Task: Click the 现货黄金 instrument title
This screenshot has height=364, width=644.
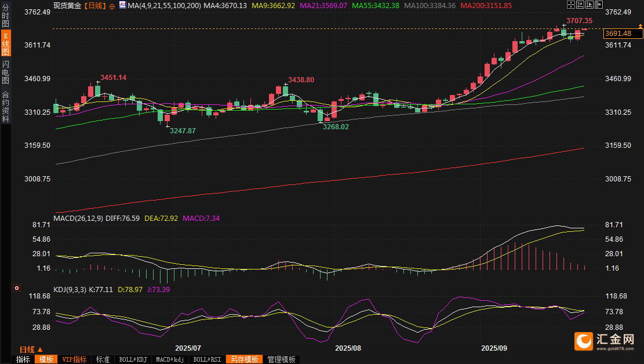Action: pyautogui.click(x=67, y=6)
